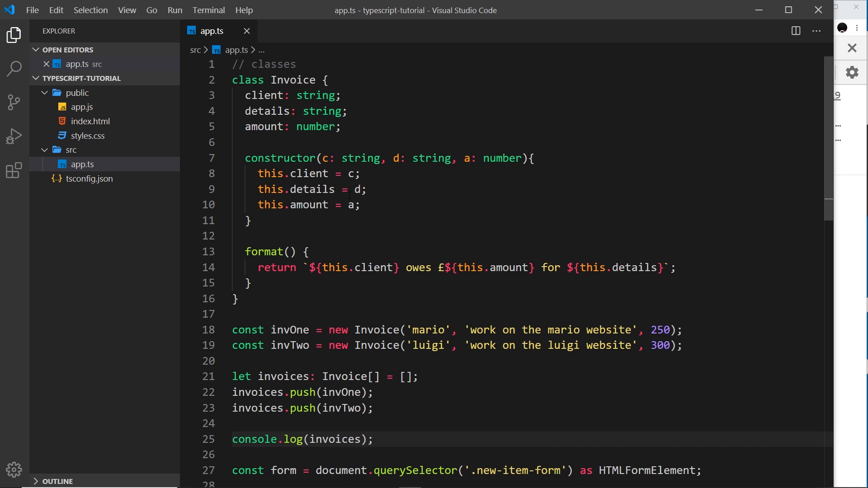The image size is (868, 488).
Task: Open the Edit menu
Action: click(x=56, y=10)
